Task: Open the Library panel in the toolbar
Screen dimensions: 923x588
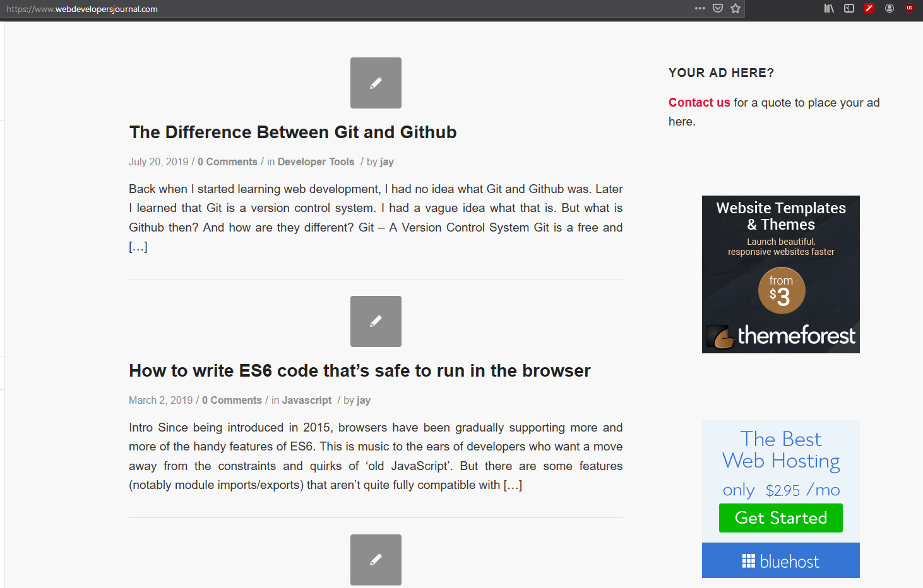Action: 828,8
